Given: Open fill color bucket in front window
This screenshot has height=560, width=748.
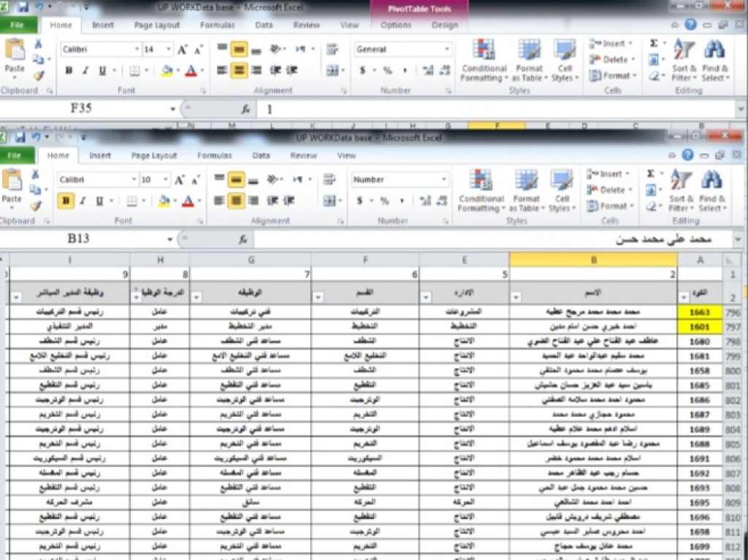Looking at the screenshot, I should tap(164, 202).
